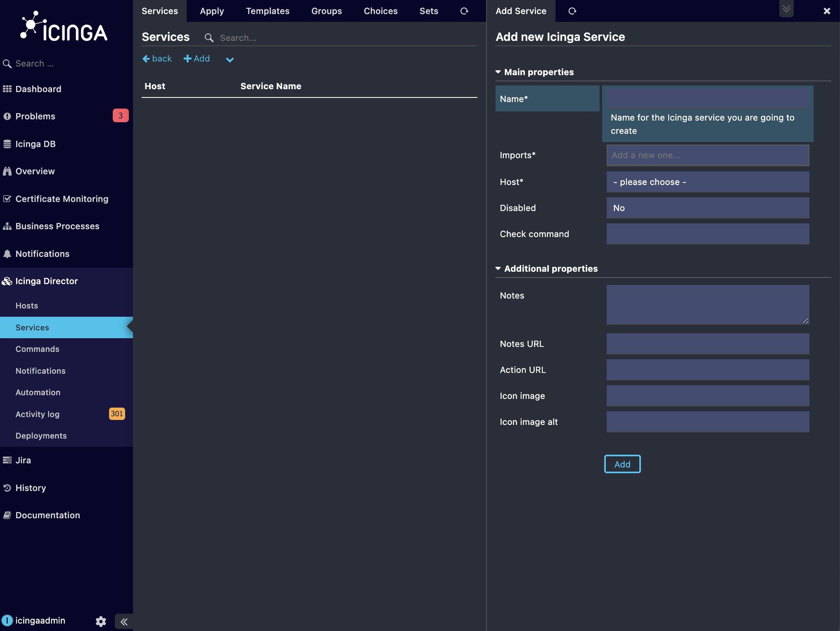
Task: Open the tab overflow double-chevron
Action: (786, 9)
